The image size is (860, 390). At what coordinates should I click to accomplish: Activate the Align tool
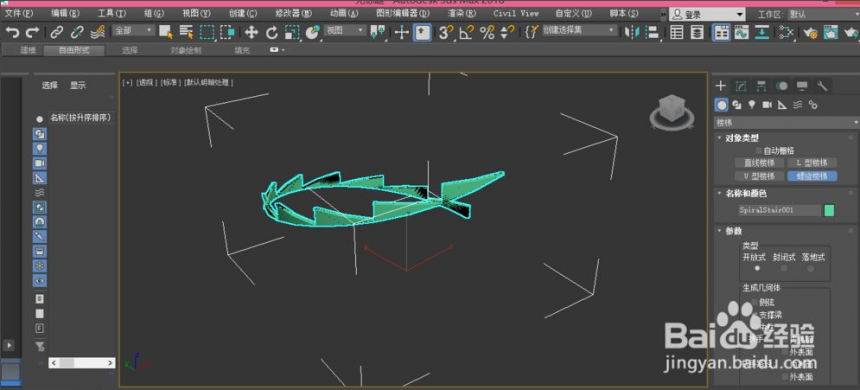652,32
